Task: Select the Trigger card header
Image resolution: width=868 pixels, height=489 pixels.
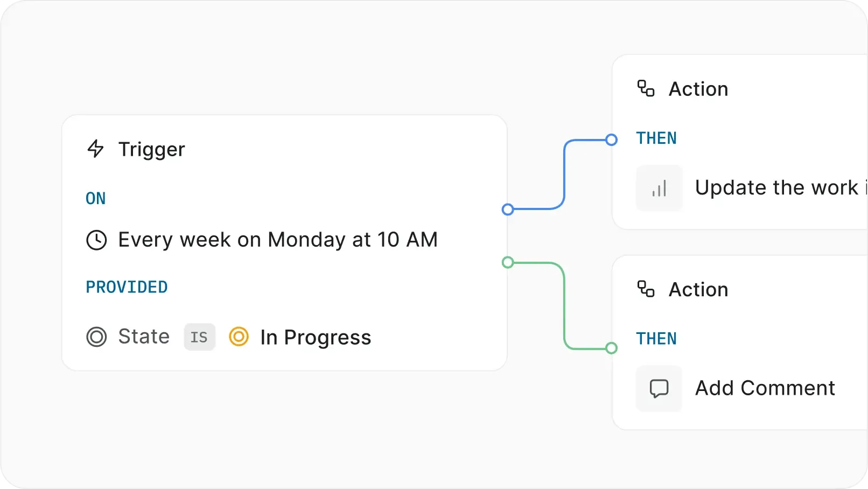Action: click(x=151, y=149)
